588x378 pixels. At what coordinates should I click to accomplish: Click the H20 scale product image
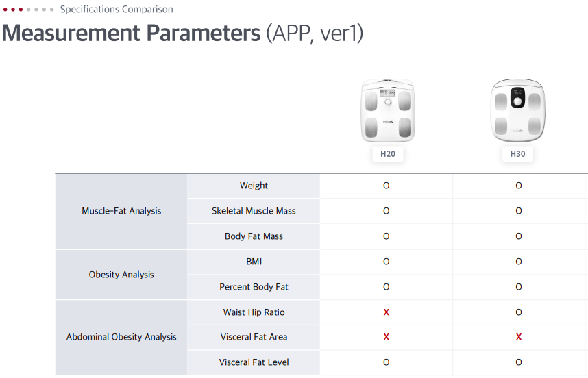pos(388,111)
